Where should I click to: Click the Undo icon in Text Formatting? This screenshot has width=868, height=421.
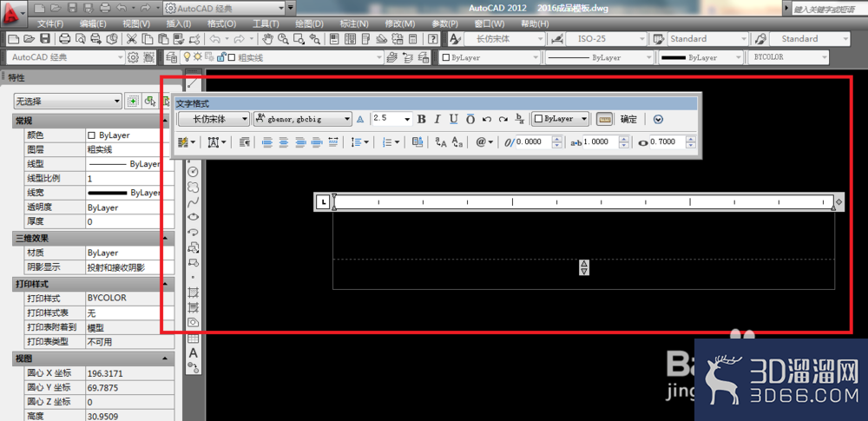(487, 119)
